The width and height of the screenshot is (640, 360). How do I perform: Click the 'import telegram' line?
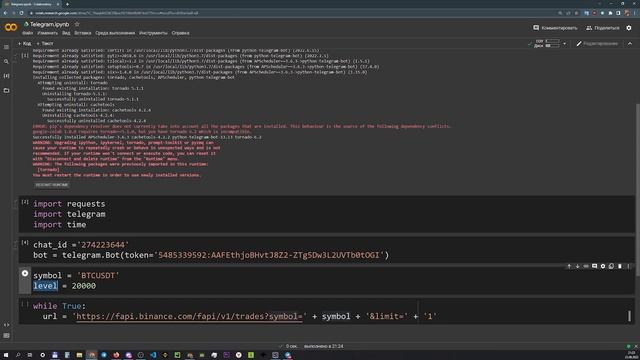point(69,214)
